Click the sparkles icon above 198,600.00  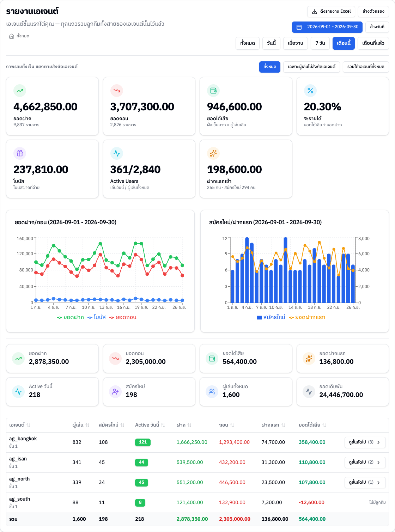[x=213, y=153]
